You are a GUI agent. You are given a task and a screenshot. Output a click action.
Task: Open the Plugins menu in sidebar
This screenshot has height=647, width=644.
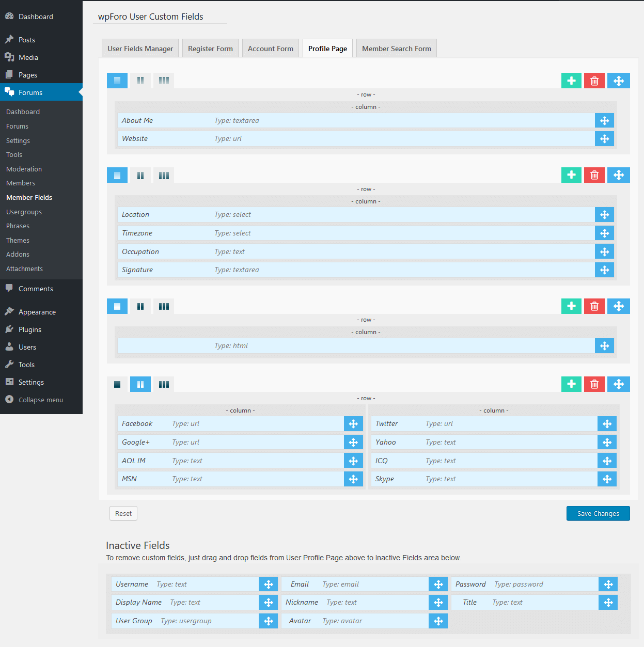point(29,329)
